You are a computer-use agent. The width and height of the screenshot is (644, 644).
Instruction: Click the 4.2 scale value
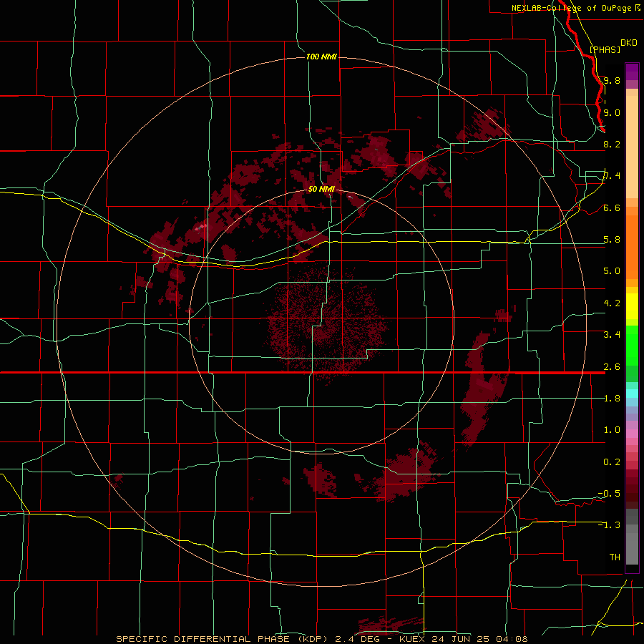(x=612, y=303)
